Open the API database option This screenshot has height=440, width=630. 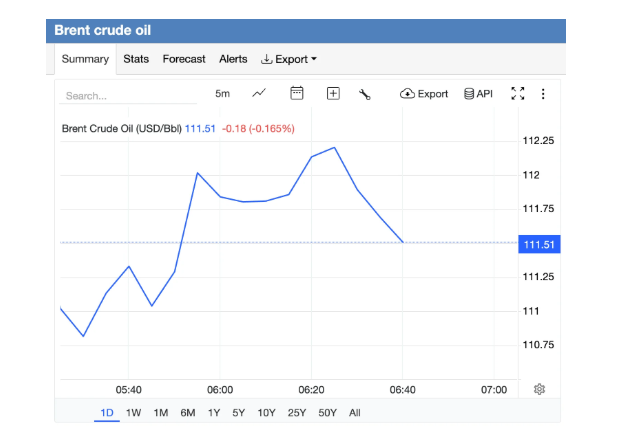[478, 94]
